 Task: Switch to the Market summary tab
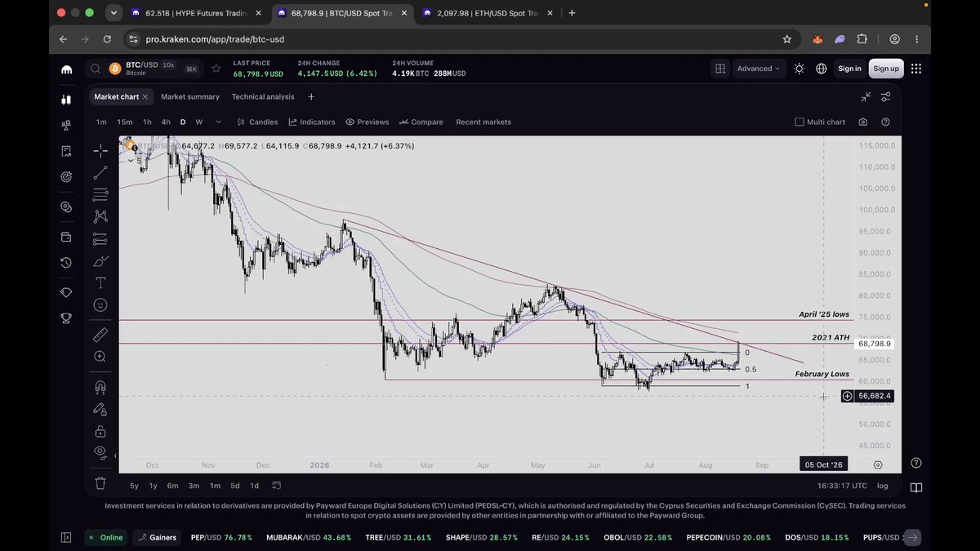coord(190,96)
